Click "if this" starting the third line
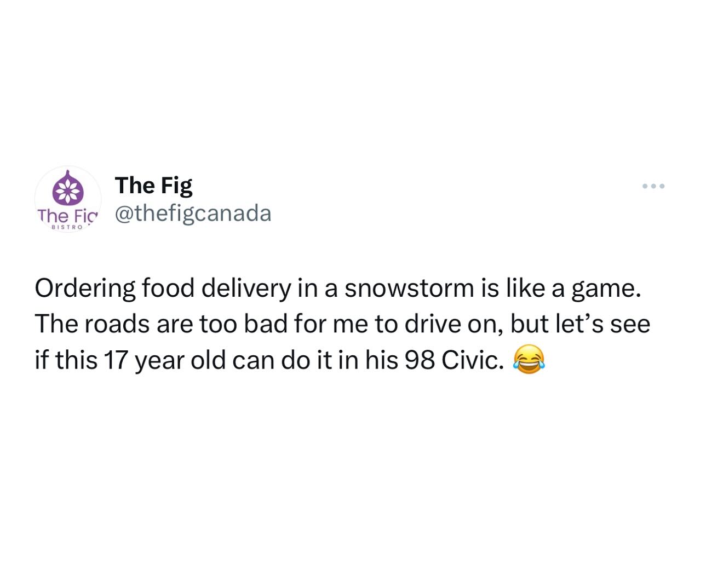This screenshot has height=588, width=706. [x=66, y=360]
